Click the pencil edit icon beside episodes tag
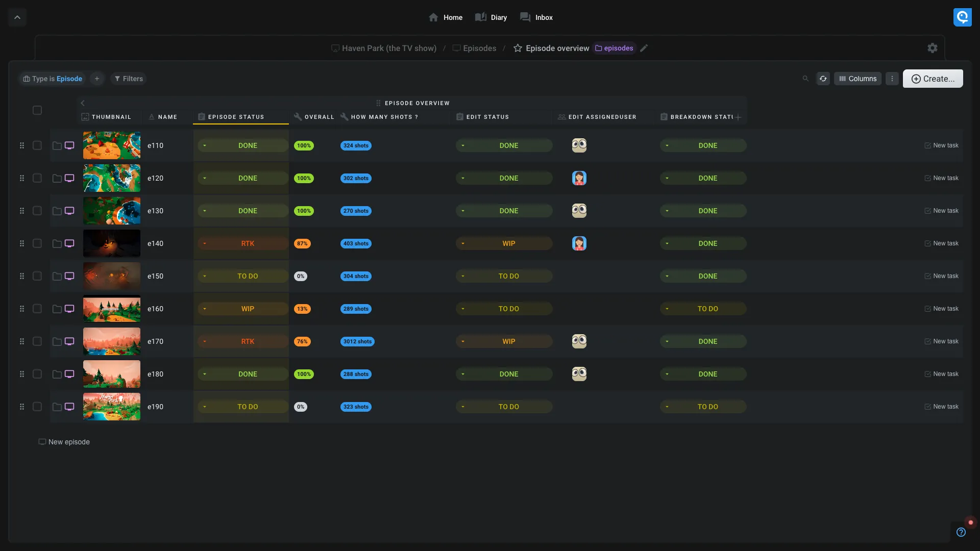 [x=644, y=48]
